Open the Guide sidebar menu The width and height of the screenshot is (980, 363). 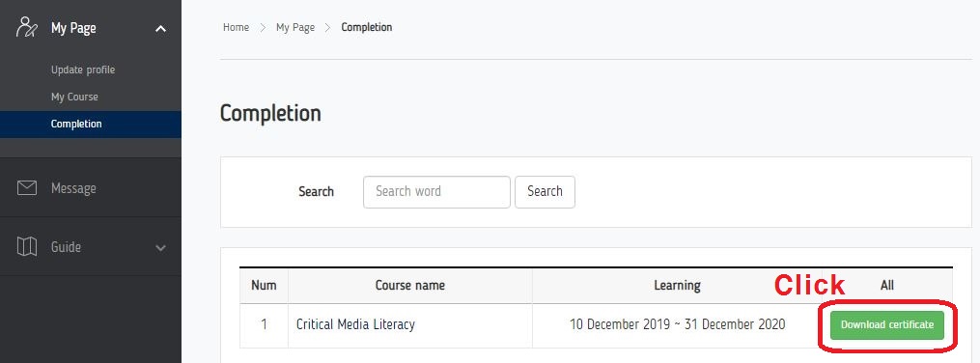(x=91, y=247)
